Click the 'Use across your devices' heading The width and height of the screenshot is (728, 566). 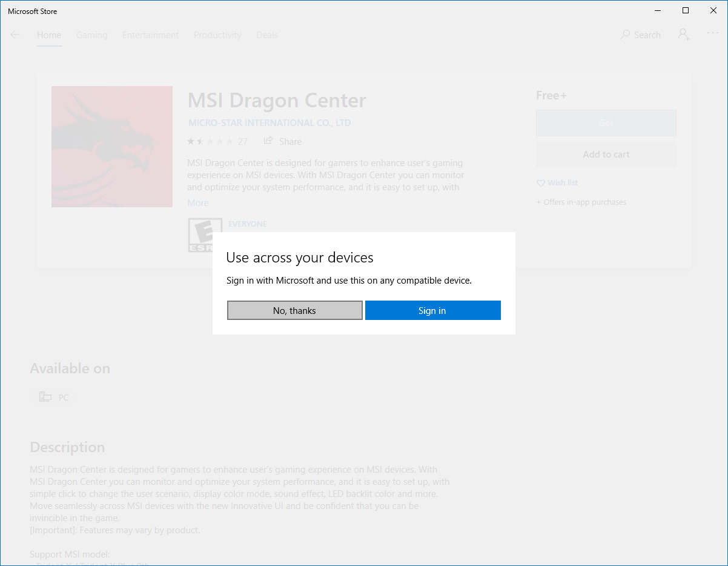(x=300, y=258)
